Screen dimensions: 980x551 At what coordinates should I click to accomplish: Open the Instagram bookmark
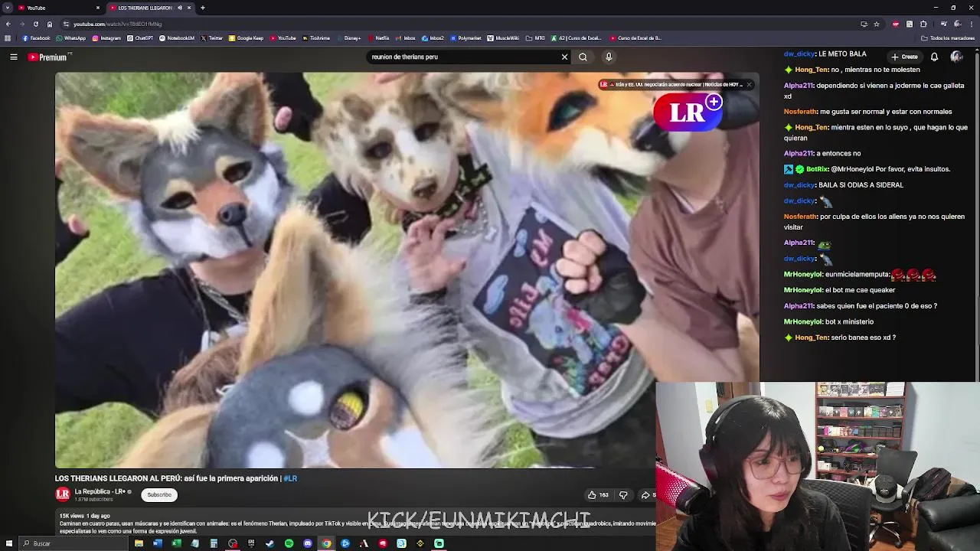tap(106, 38)
